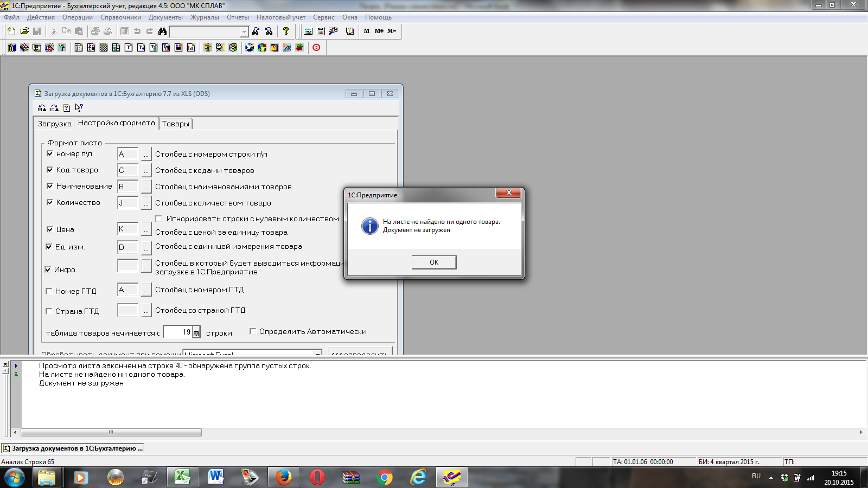Viewport: 868px width, 488px height.
Task: Open column picker for 'Ед. изм.'
Action: tap(146, 248)
